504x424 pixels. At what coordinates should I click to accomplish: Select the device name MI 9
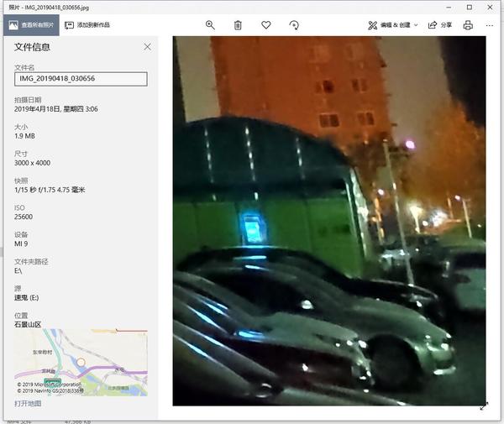point(21,243)
